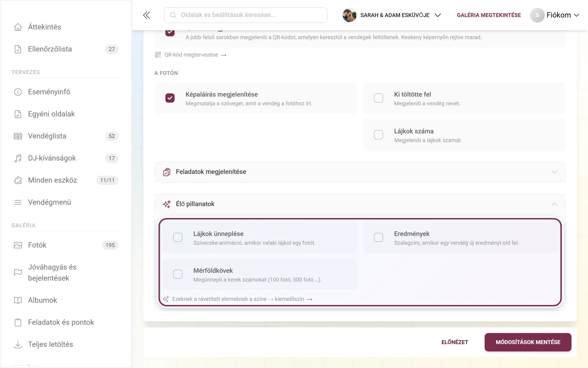Click the Előnézet button
The width and height of the screenshot is (588, 368).
(454, 342)
